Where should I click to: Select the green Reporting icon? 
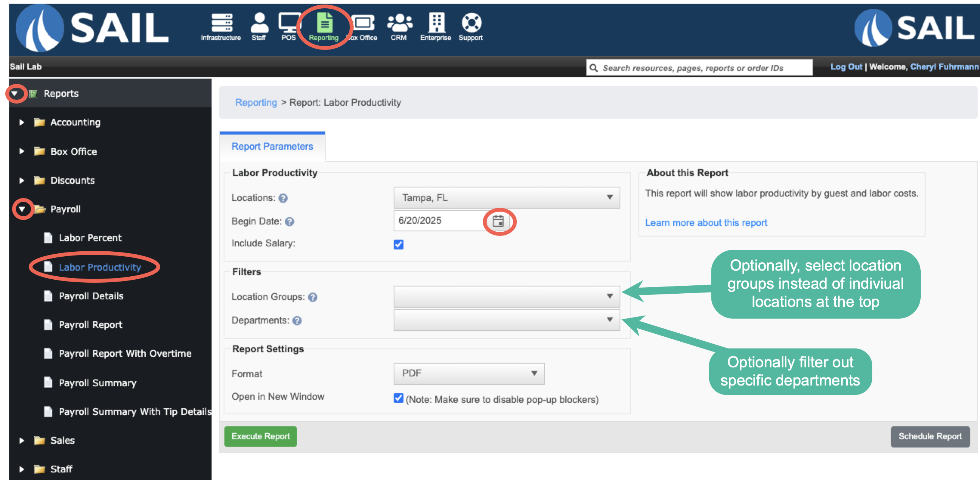(x=324, y=23)
